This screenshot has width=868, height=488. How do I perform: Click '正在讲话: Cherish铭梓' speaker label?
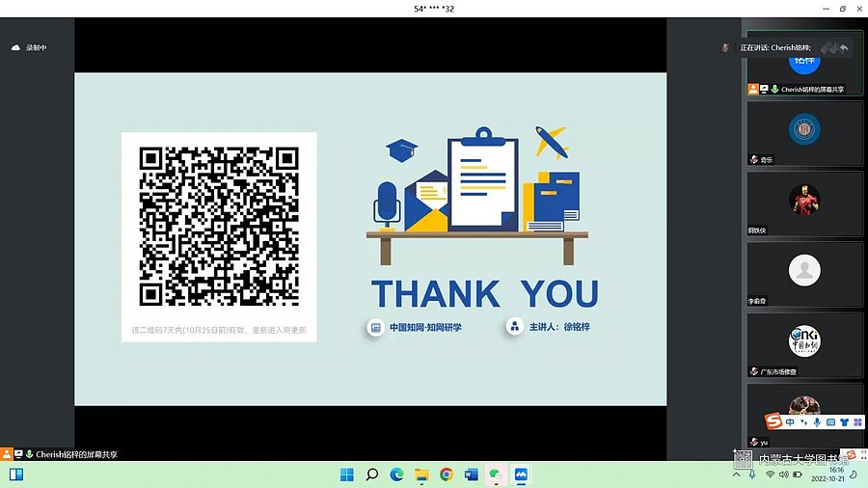pos(775,48)
